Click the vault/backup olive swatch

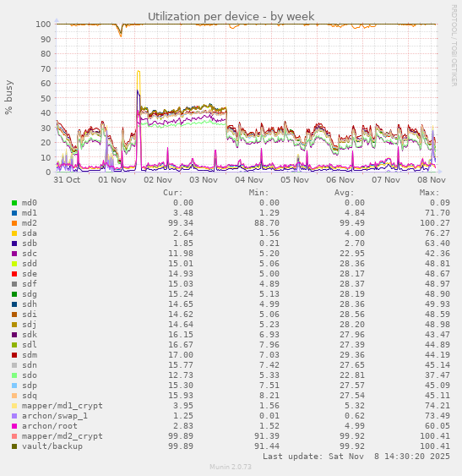pyautogui.click(x=14, y=446)
